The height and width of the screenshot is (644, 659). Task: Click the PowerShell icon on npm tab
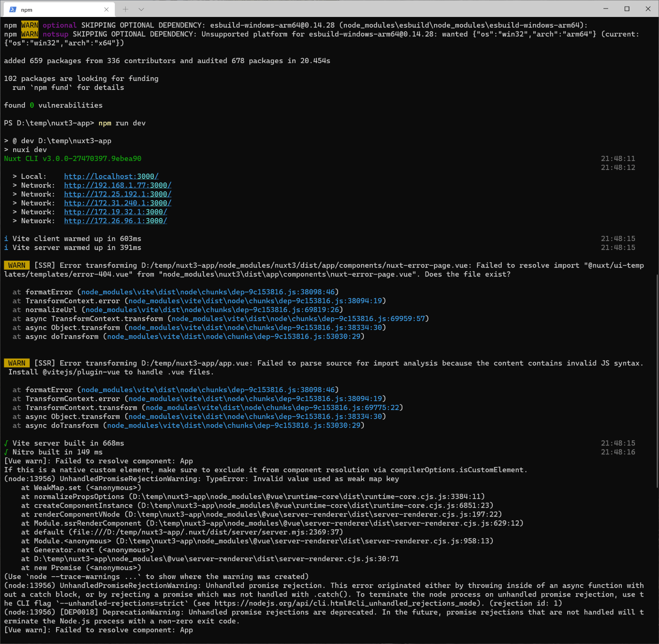pos(13,9)
